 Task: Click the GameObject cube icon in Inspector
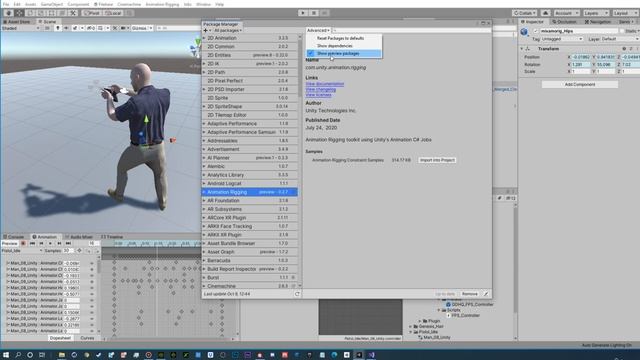(x=524, y=31)
